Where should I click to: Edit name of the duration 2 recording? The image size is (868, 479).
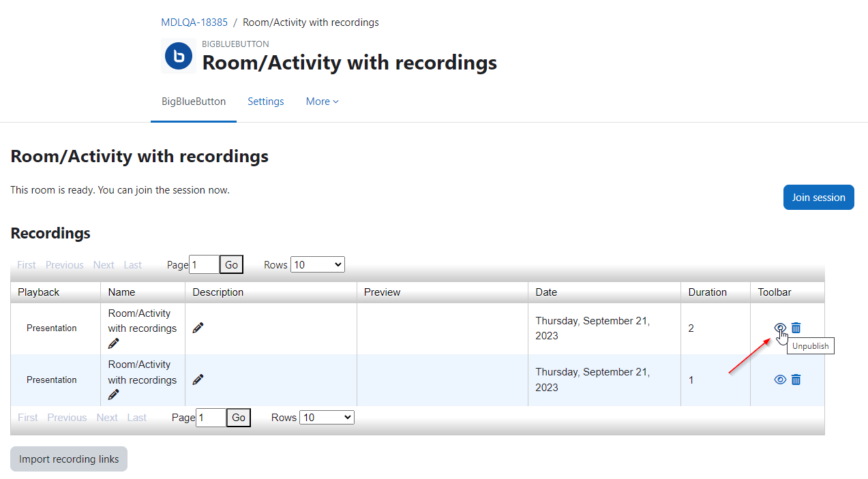pyautogui.click(x=113, y=343)
